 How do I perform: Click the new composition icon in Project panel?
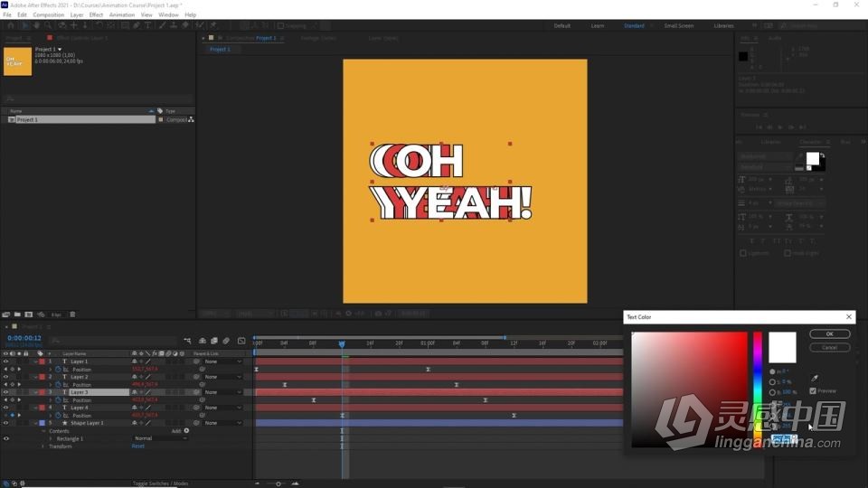tap(29, 314)
